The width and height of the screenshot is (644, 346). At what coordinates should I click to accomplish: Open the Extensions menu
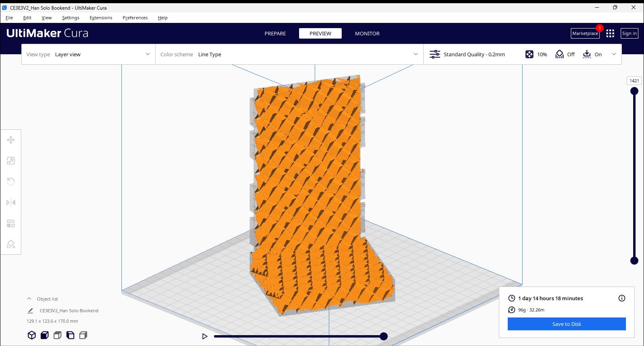(101, 18)
